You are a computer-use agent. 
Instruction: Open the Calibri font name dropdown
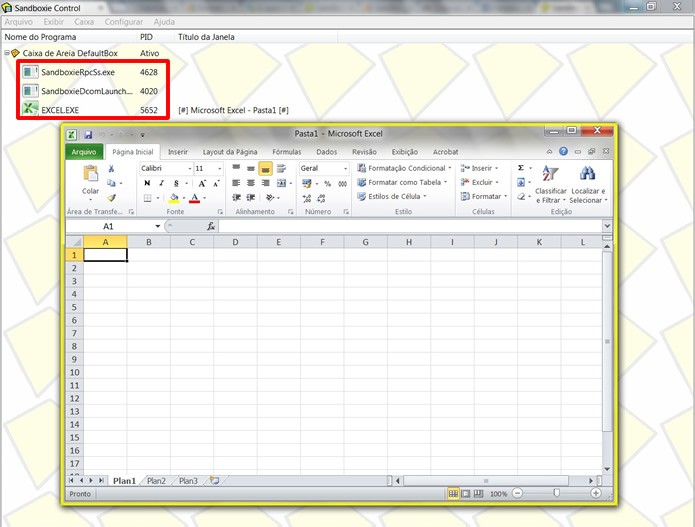coord(190,168)
